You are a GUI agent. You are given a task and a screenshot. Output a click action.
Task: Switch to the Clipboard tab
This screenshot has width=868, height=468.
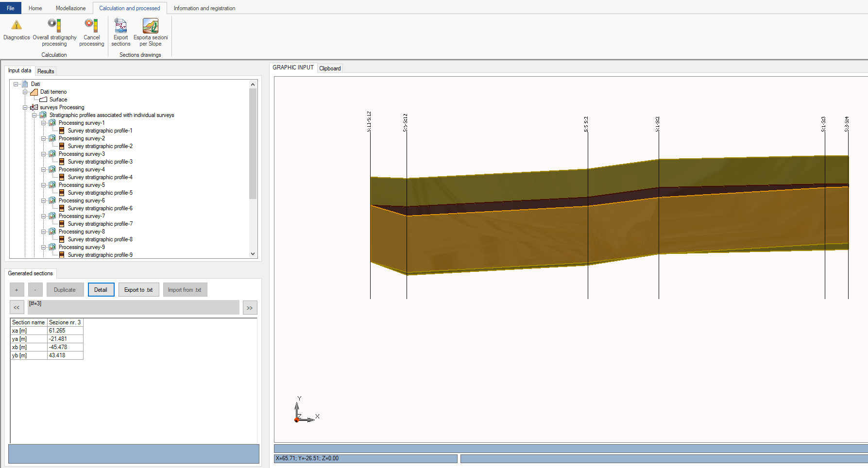(330, 68)
